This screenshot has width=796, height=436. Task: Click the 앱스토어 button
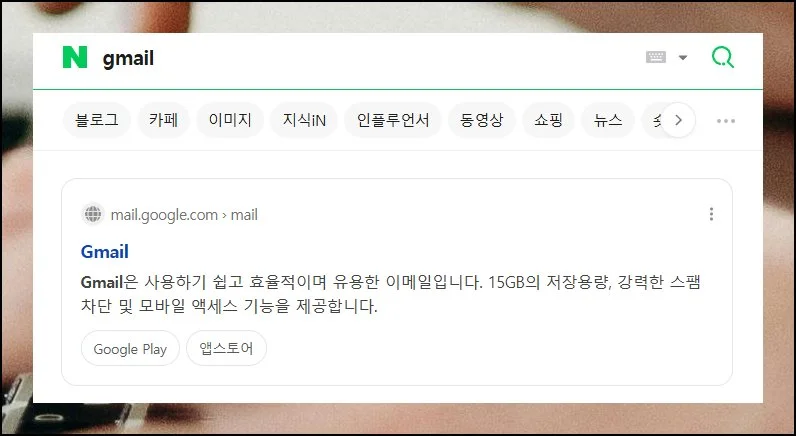tap(226, 348)
